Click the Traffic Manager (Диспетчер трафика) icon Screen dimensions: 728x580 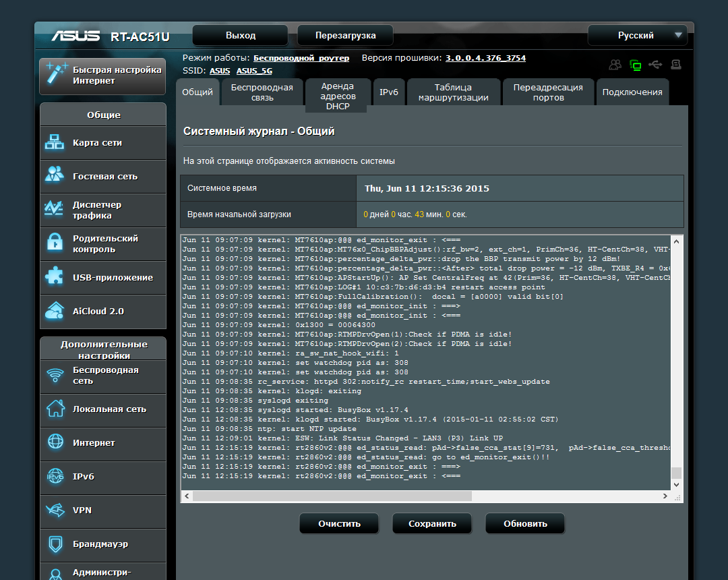pos(55,209)
